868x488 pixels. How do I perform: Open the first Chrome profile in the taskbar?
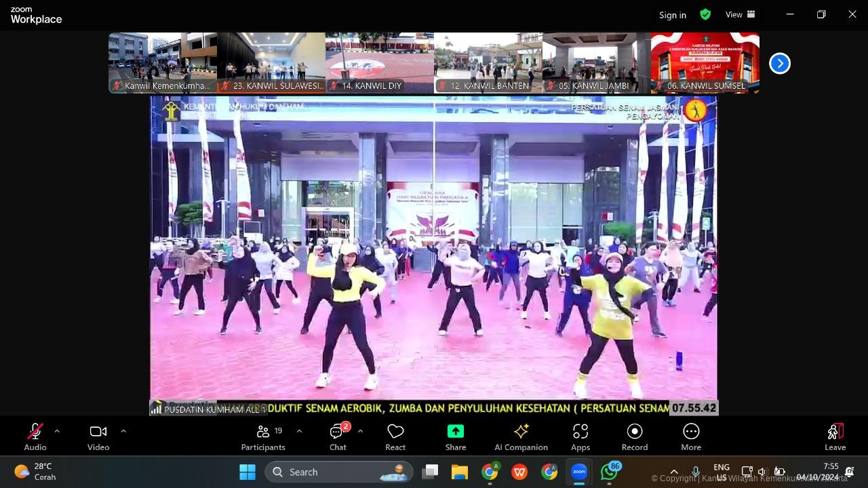[x=490, y=472]
